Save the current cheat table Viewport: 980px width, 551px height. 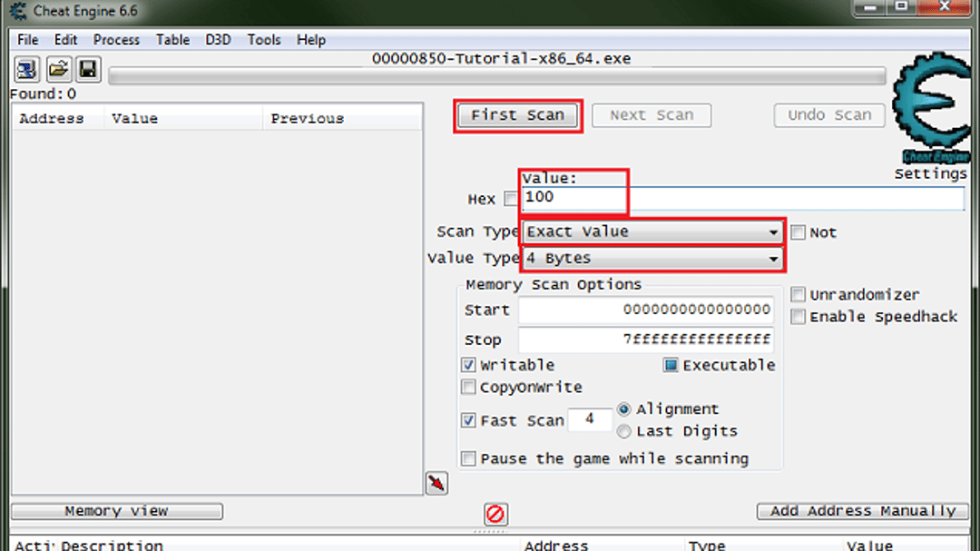(x=86, y=69)
